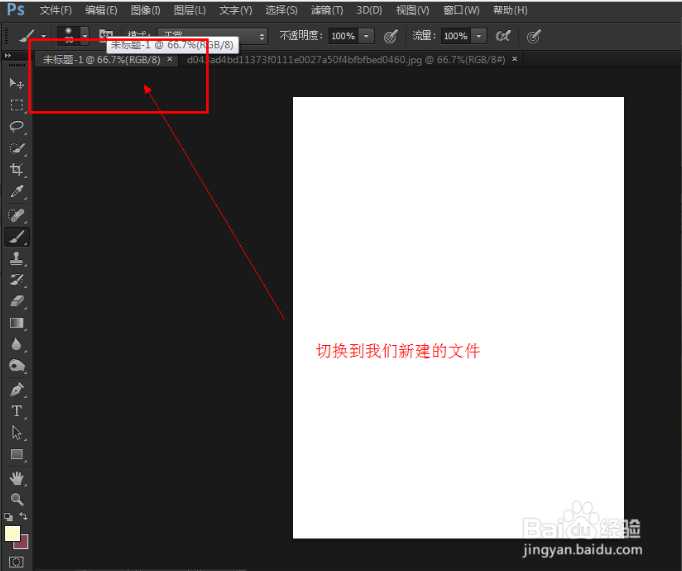The height and width of the screenshot is (571, 682).
Task: Open the 图像(I) menu
Action: point(145,10)
